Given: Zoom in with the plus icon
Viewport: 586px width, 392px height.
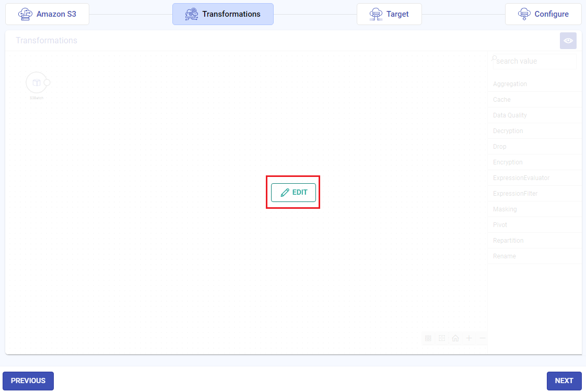Looking at the screenshot, I should [x=469, y=338].
